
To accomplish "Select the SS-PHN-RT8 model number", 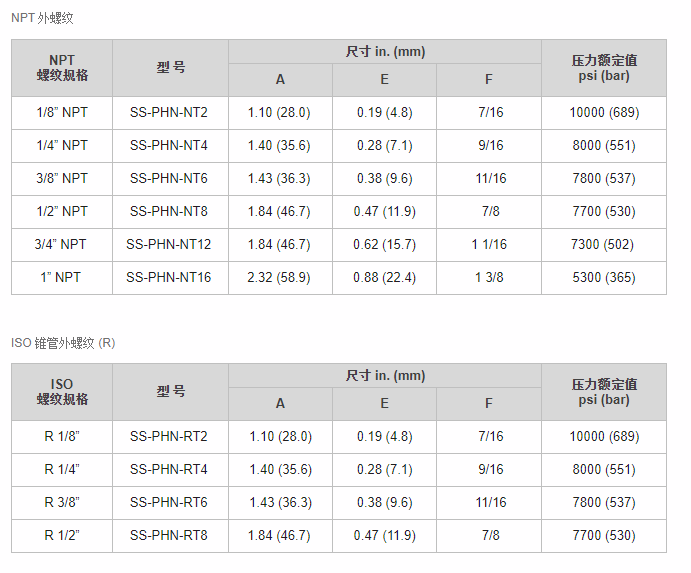I will click(169, 536).
